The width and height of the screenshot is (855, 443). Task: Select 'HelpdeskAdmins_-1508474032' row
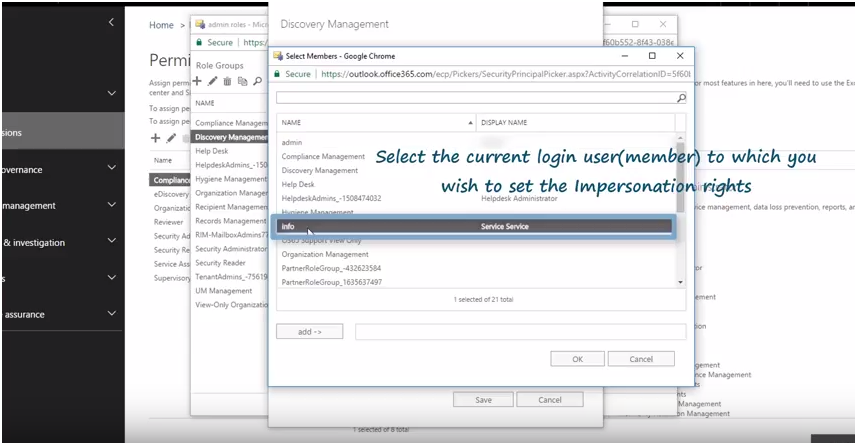pyautogui.click(x=476, y=199)
